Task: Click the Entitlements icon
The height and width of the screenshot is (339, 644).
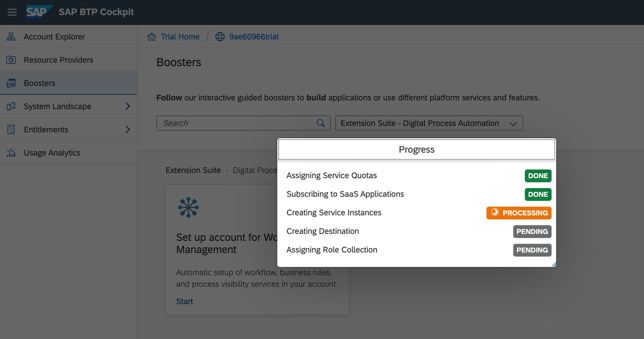Action: [x=11, y=130]
